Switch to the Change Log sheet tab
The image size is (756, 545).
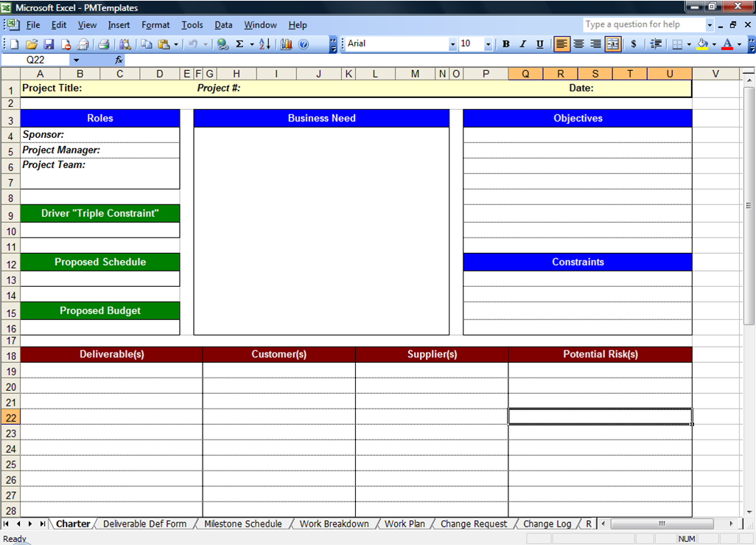pos(547,524)
